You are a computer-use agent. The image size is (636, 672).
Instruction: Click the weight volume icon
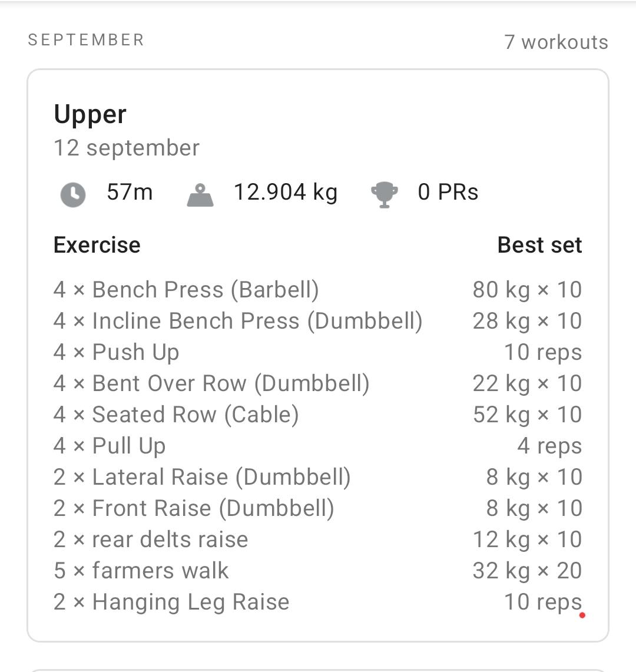(x=200, y=195)
